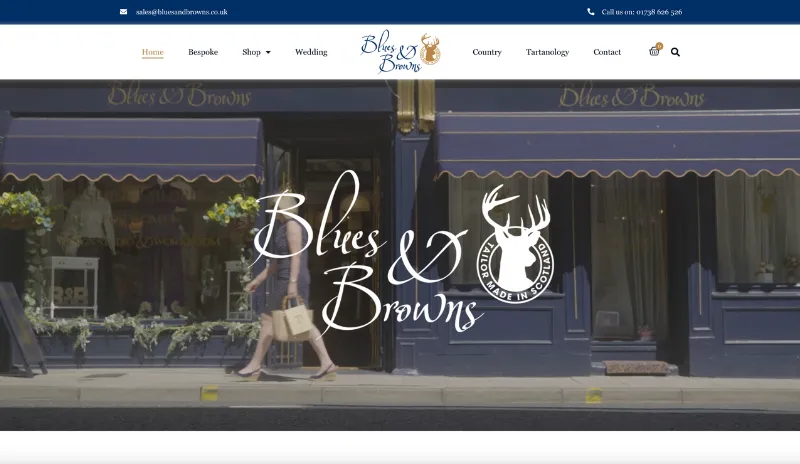Viewport: 800px width, 464px height.
Task: Go to the Home menu item
Action: pos(153,52)
